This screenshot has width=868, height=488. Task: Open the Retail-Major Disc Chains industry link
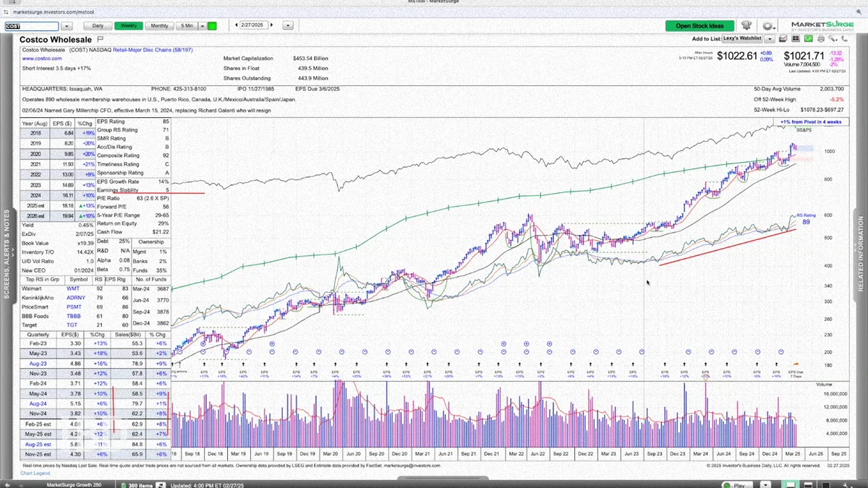pyautogui.click(x=153, y=49)
